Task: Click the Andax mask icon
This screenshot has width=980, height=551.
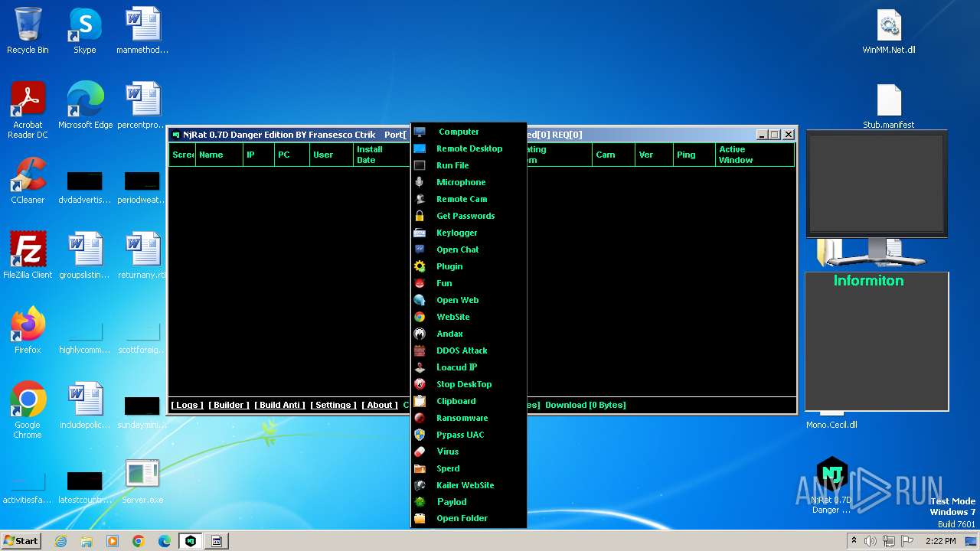Action: tap(420, 334)
